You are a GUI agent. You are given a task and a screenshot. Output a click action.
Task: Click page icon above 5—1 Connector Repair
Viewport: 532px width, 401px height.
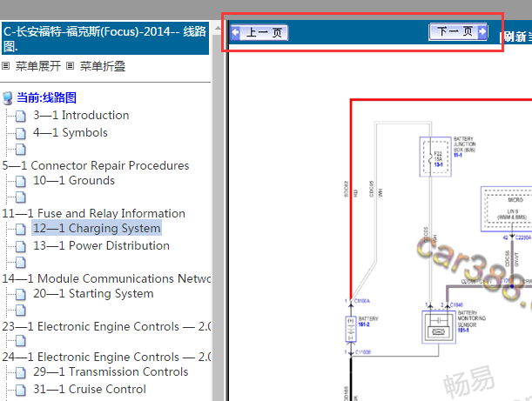(x=21, y=149)
